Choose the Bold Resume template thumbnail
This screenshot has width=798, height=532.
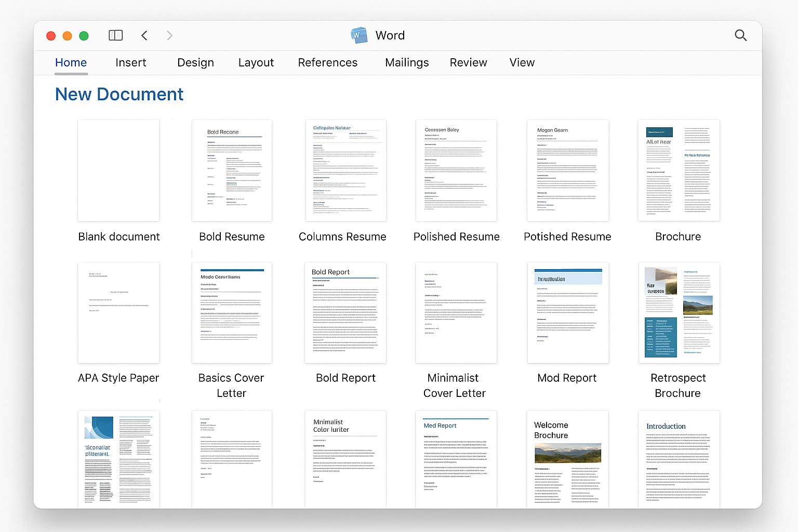(232, 170)
